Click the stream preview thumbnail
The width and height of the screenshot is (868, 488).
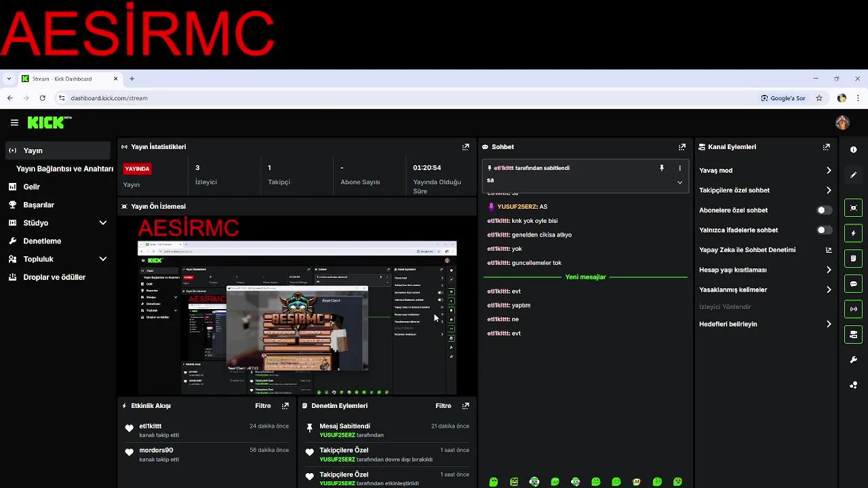coord(297,305)
